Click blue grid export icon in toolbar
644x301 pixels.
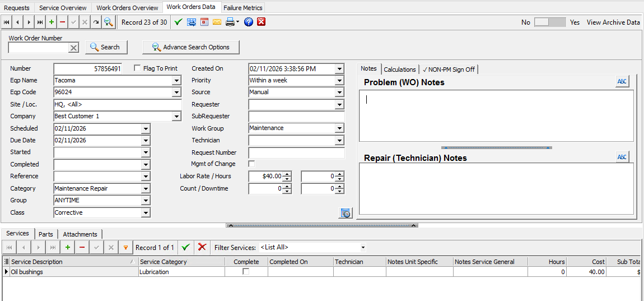[x=192, y=22]
